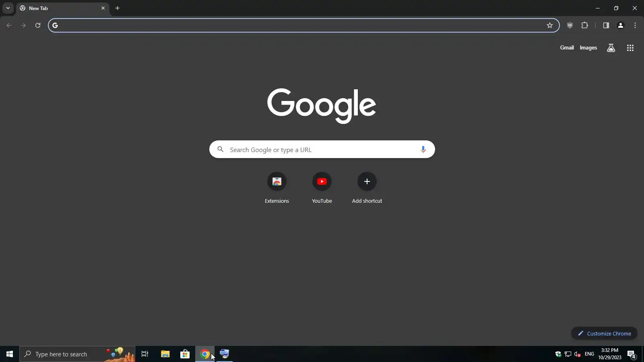The width and height of the screenshot is (644, 362).
Task: Open the Chrome profile menu
Action: click(621, 25)
